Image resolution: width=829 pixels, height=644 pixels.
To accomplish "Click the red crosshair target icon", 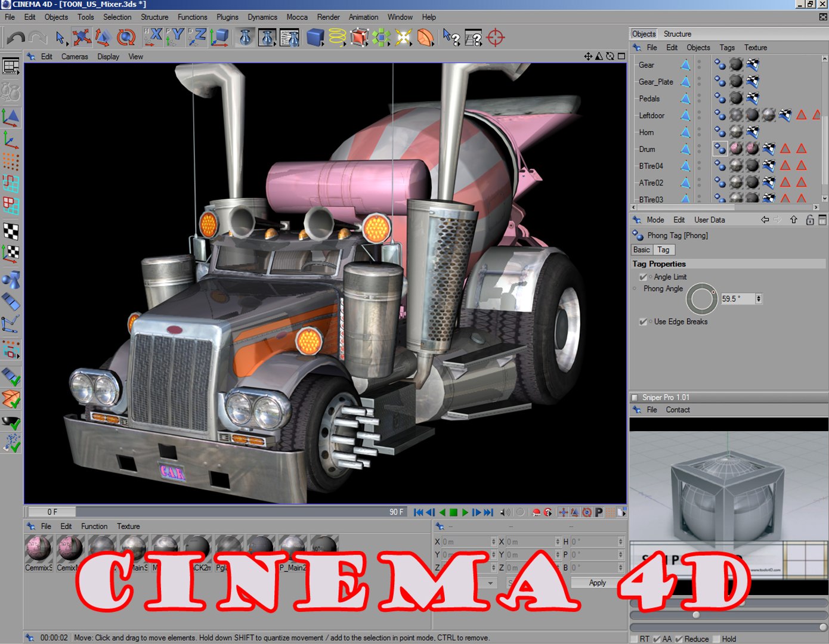I will pos(496,38).
